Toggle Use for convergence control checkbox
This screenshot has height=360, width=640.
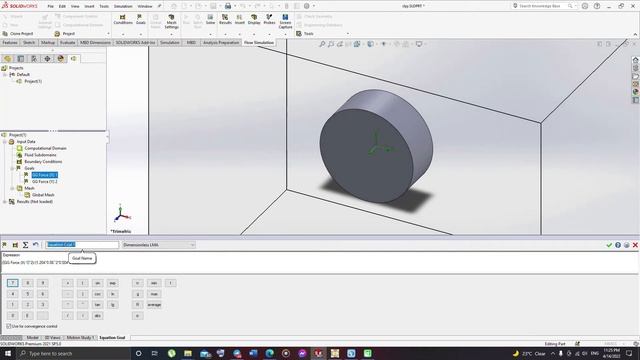(x=9, y=326)
